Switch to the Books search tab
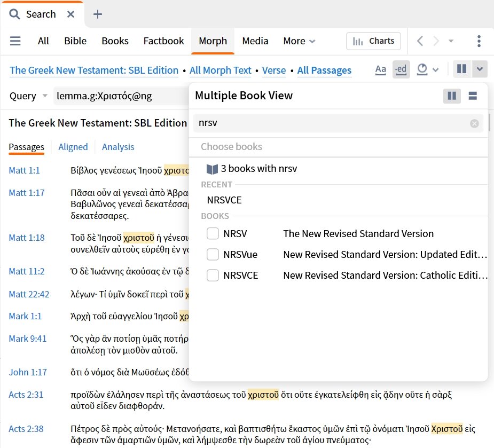 (x=115, y=41)
